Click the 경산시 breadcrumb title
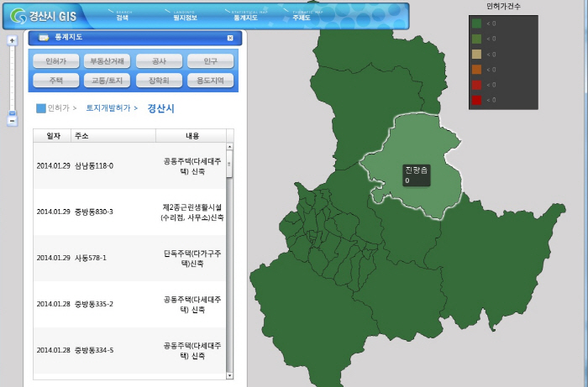Viewport: 588px width, 387px height. tap(161, 108)
